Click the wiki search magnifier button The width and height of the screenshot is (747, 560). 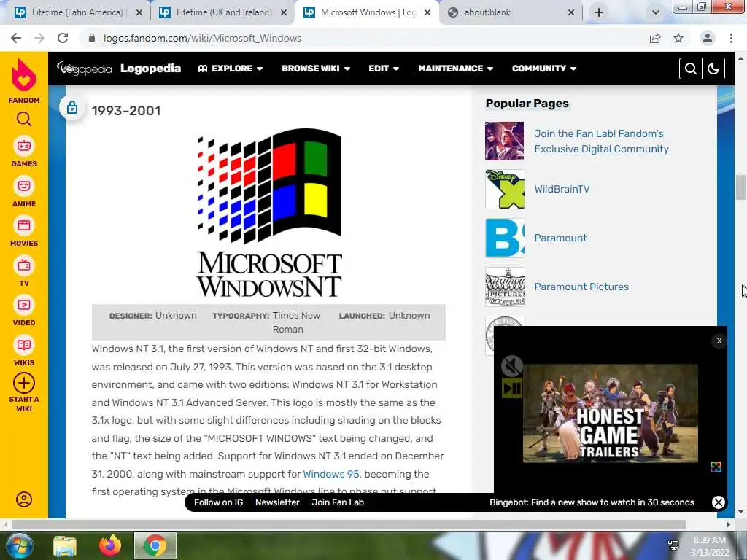[690, 69]
